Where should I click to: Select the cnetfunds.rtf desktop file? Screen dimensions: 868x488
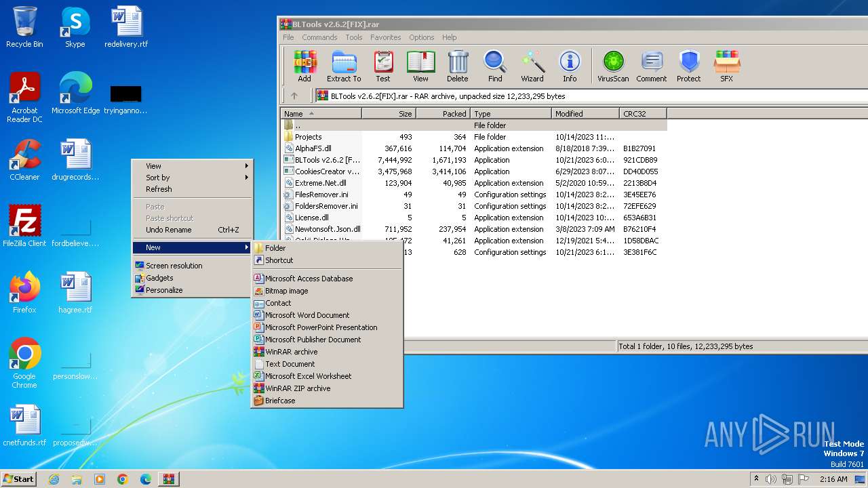tap(24, 426)
